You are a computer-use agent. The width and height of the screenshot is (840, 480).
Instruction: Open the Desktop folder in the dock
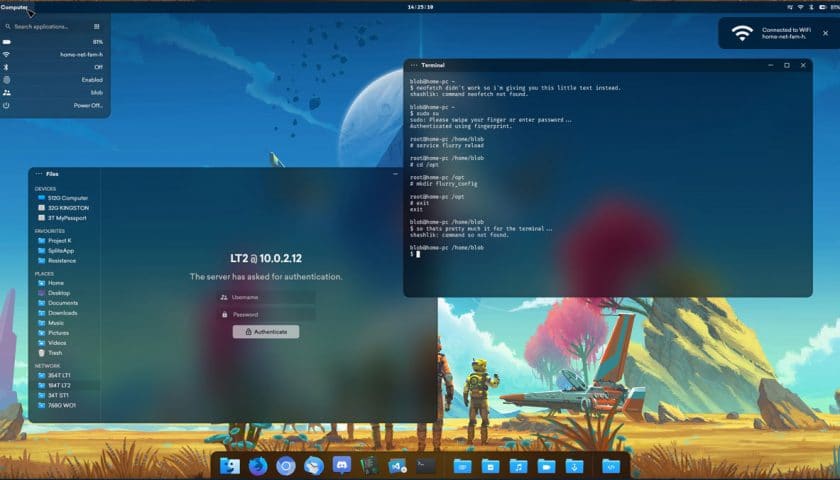coord(462,466)
